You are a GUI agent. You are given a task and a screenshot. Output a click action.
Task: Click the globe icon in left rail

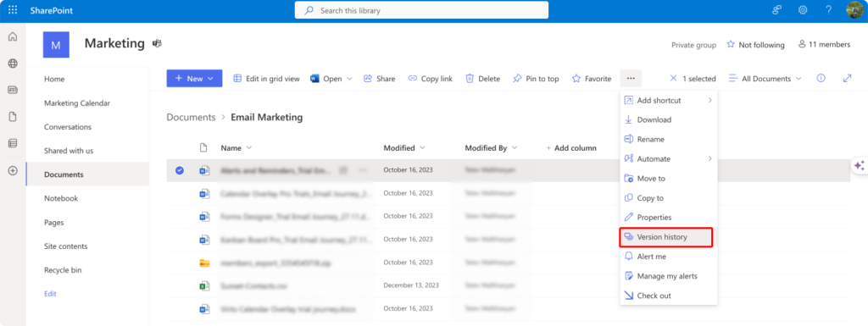click(13, 64)
